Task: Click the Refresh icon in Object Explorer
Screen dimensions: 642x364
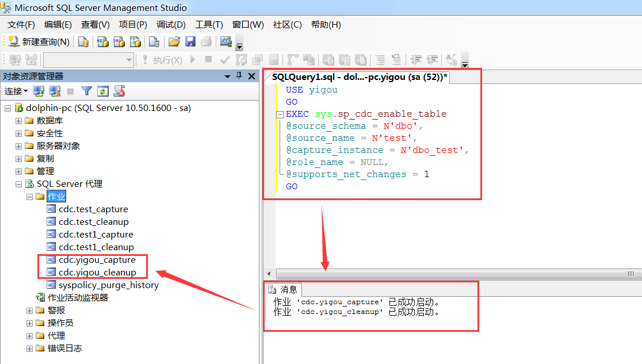Action: pos(102,91)
